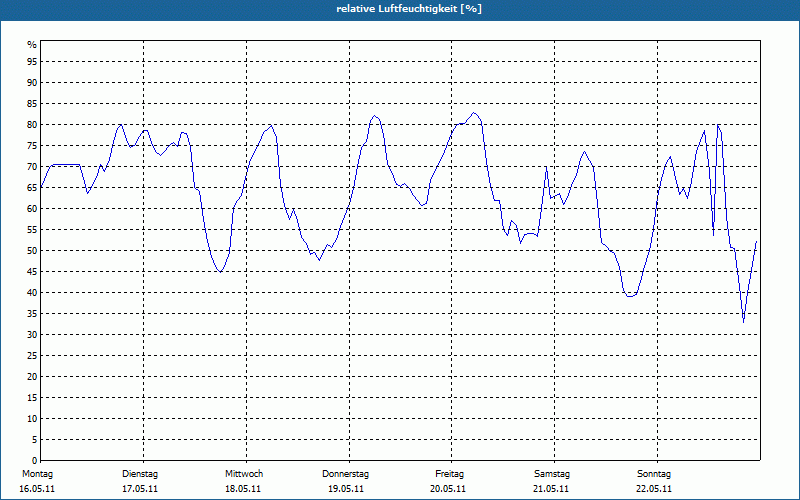Click the y-axis value '95'
This screenshot has width=800, height=500.
click(x=32, y=62)
